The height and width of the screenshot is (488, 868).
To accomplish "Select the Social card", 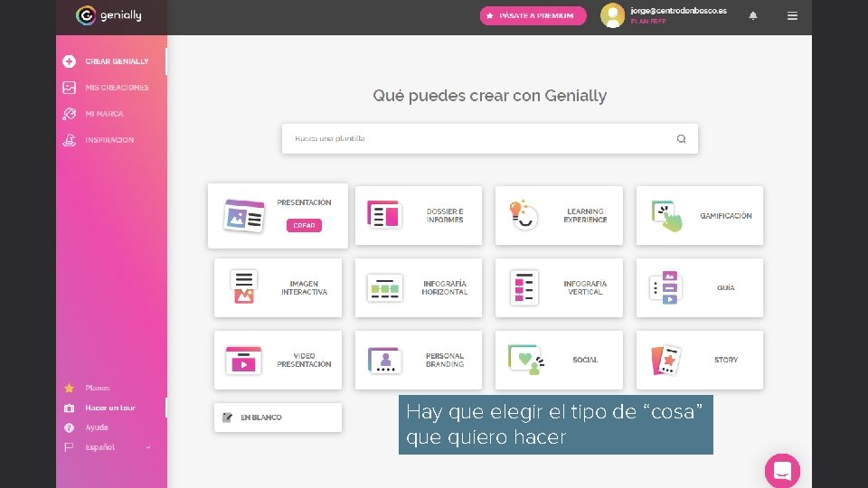I will coord(559,361).
